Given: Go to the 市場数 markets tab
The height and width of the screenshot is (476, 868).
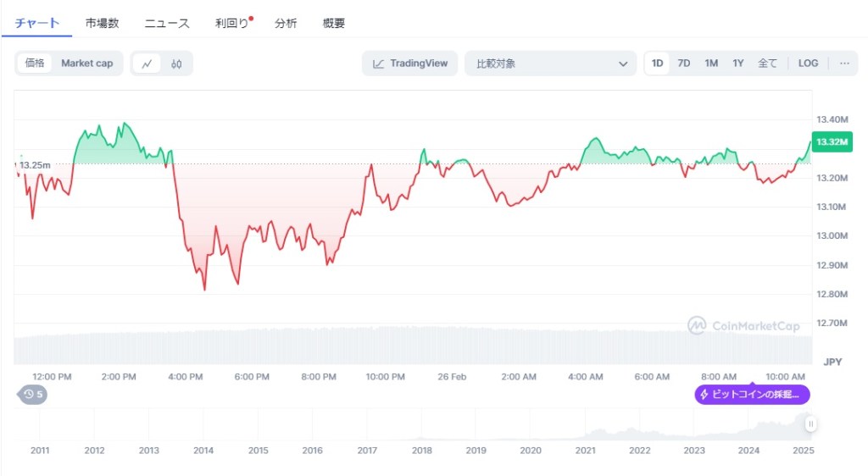Looking at the screenshot, I should (102, 24).
